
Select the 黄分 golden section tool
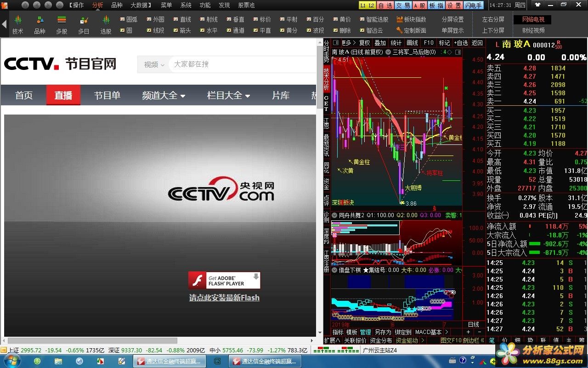(x=288, y=30)
